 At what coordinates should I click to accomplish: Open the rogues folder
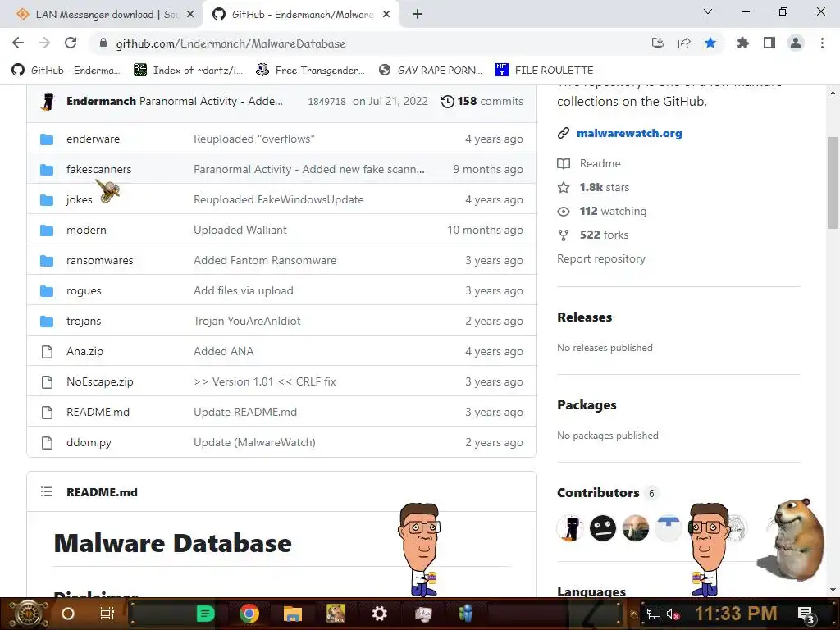click(x=84, y=291)
